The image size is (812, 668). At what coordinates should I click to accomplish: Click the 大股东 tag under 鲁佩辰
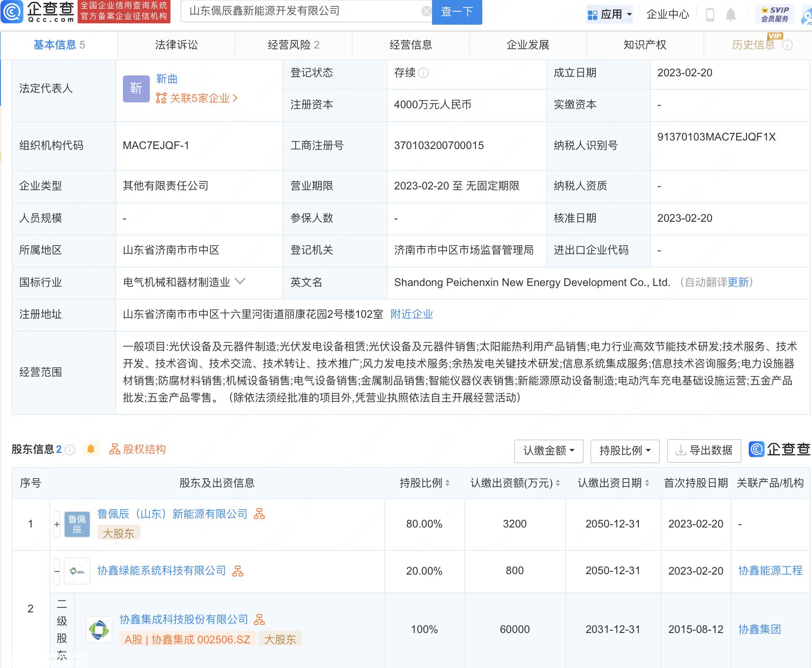118,533
